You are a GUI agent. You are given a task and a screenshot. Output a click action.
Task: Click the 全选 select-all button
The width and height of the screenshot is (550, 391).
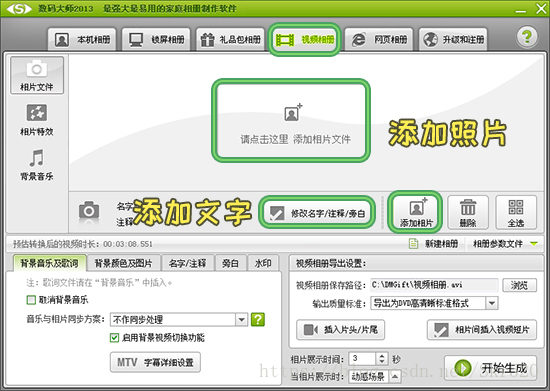point(516,213)
